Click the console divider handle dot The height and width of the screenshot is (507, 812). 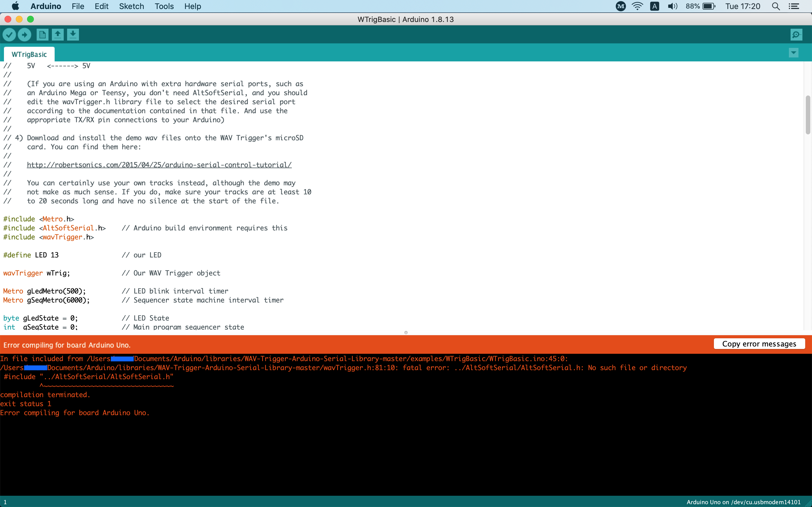pyautogui.click(x=406, y=333)
